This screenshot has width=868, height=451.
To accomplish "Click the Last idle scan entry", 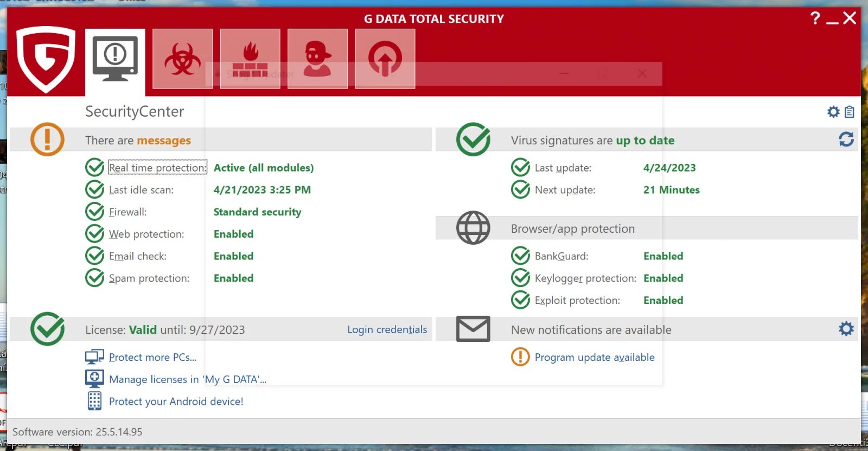I will point(141,190).
